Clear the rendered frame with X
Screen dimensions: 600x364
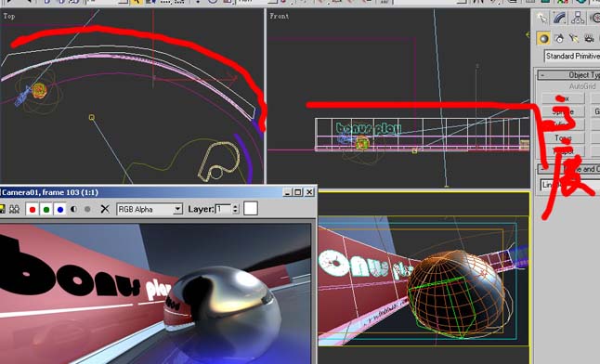[105, 209]
